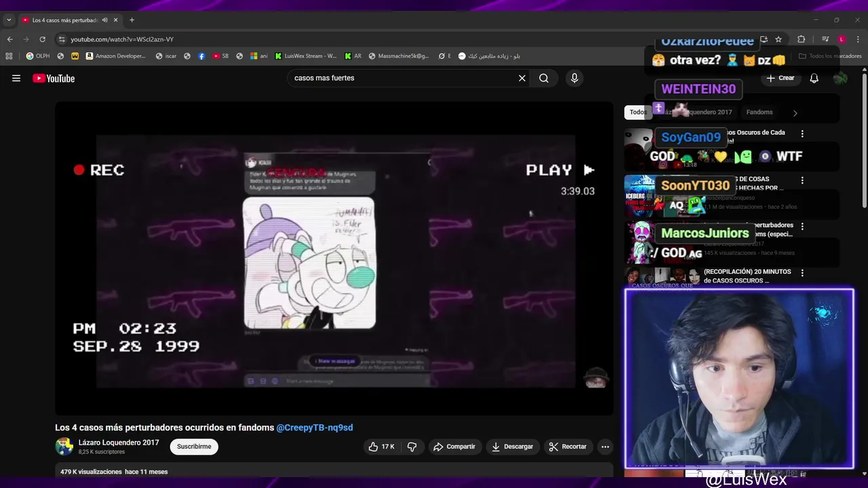868x488 pixels.
Task: Open Lázaro Loquendero 2017 channel name link
Action: click(x=119, y=443)
